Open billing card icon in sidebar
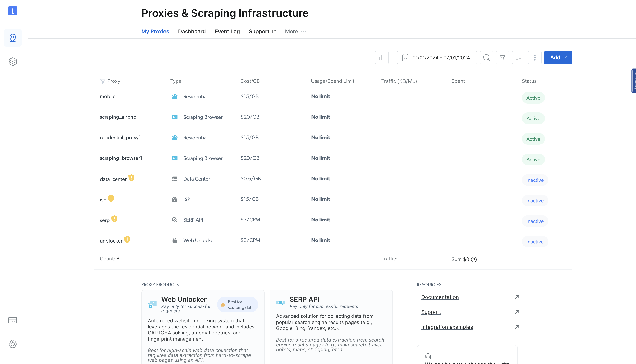 coord(13,320)
